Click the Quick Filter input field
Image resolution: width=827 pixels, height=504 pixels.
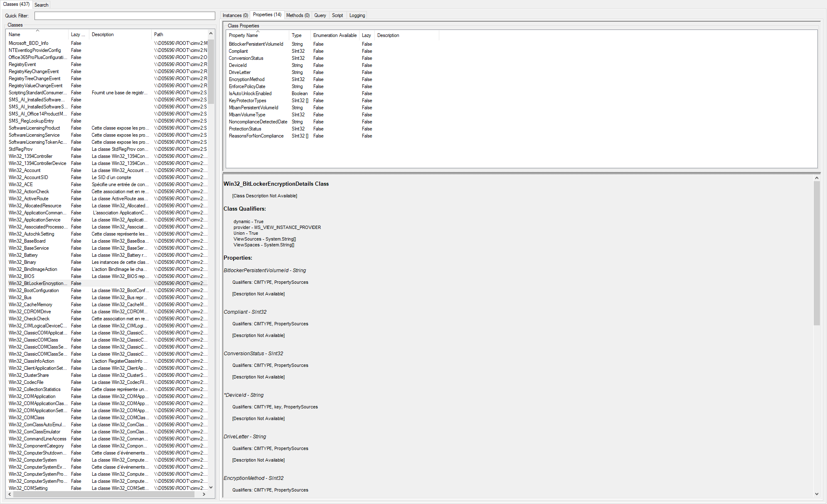[124, 16]
